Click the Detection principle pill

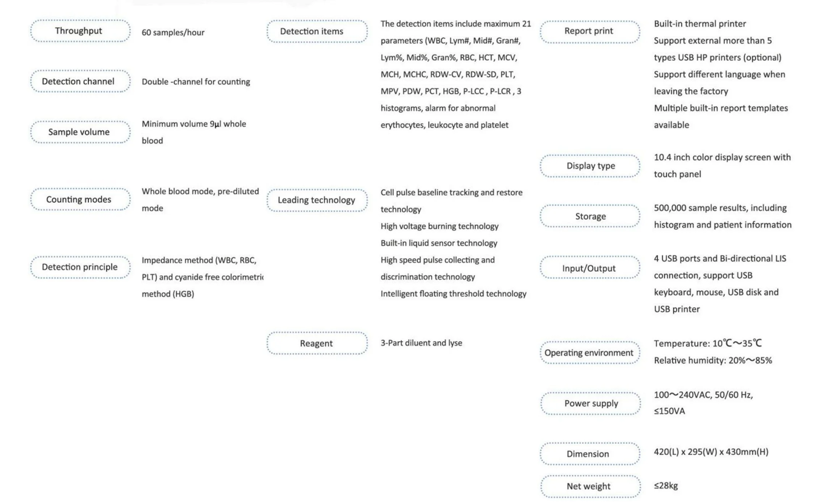coord(80,267)
